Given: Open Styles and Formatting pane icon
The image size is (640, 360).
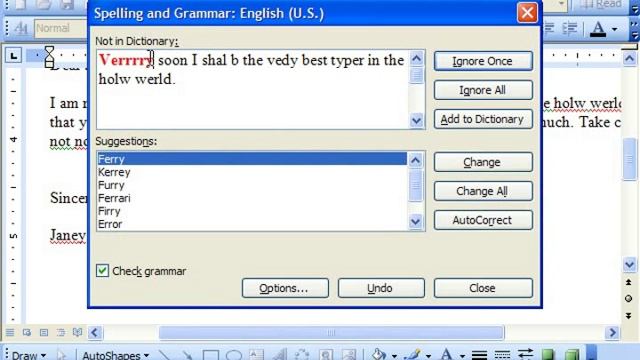Looking at the screenshot, I should [x=21, y=28].
